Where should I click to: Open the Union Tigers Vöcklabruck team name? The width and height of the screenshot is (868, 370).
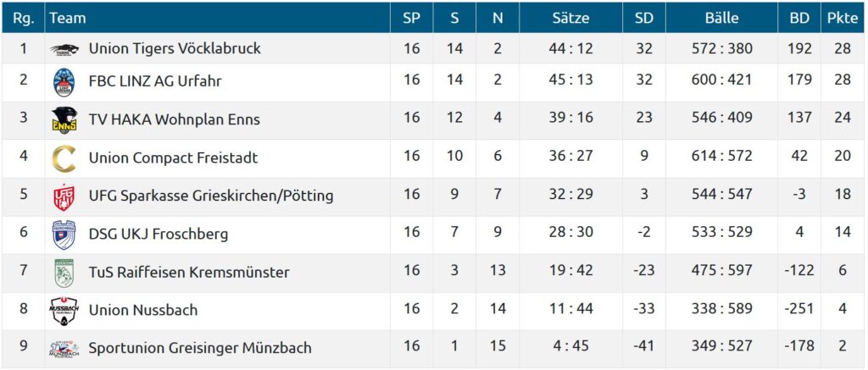click(x=175, y=49)
